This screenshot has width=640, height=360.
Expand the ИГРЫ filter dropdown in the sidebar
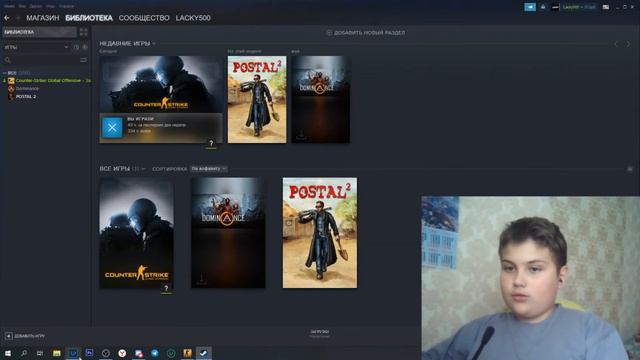[36, 47]
